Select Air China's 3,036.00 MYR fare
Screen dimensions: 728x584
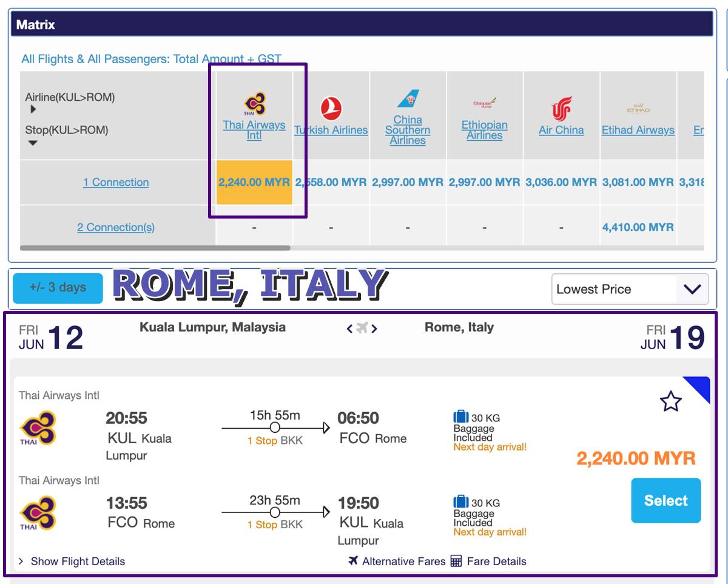[x=561, y=182]
